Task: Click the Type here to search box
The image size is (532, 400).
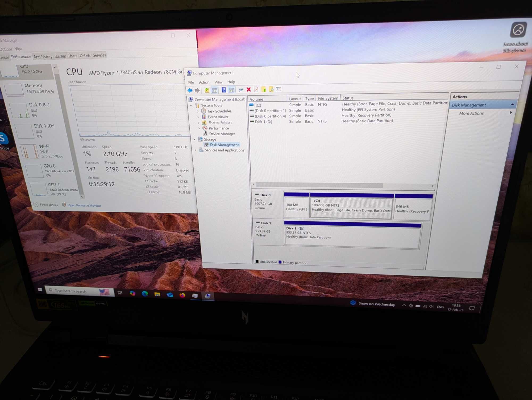Action: click(80, 291)
